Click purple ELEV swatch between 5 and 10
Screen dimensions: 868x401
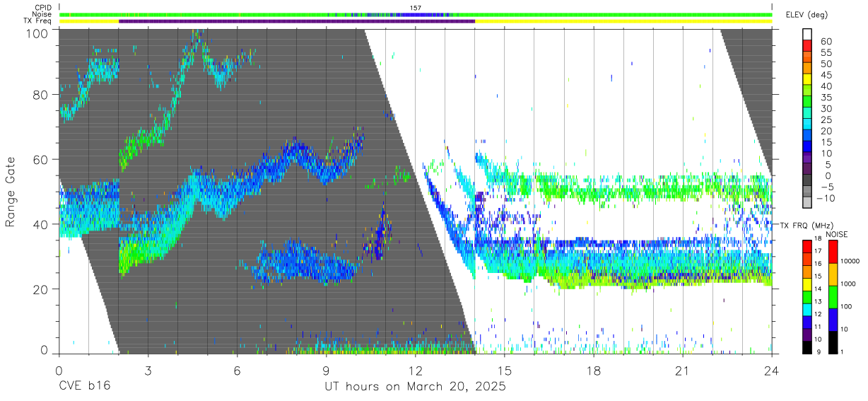click(x=807, y=158)
